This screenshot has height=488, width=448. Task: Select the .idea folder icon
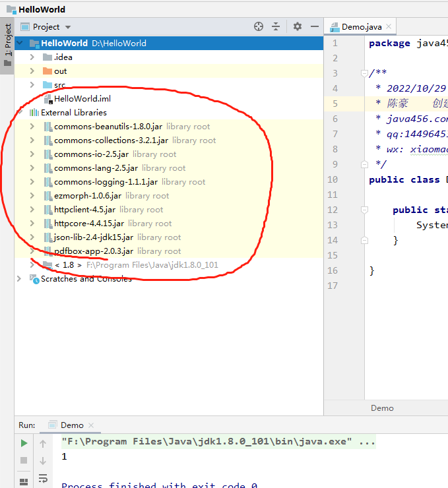coord(48,57)
